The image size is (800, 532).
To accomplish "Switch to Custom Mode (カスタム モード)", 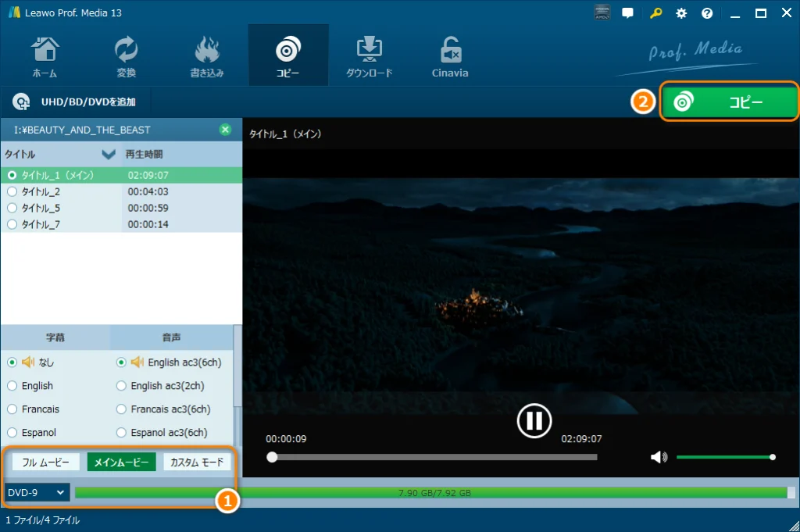I will click(197, 462).
